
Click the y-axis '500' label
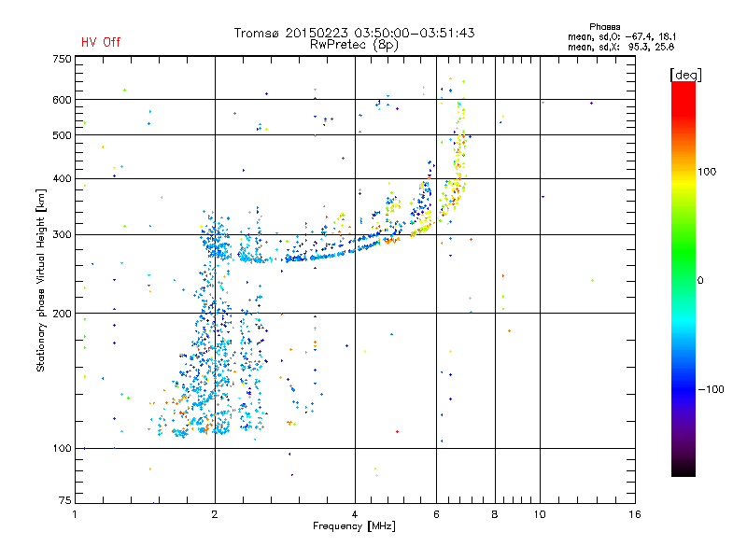pyautogui.click(x=62, y=135)
